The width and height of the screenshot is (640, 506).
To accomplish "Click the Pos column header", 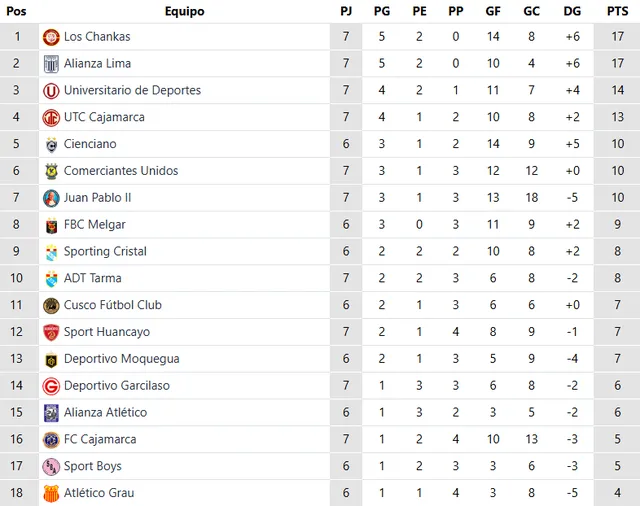I will tap(17, 11).
